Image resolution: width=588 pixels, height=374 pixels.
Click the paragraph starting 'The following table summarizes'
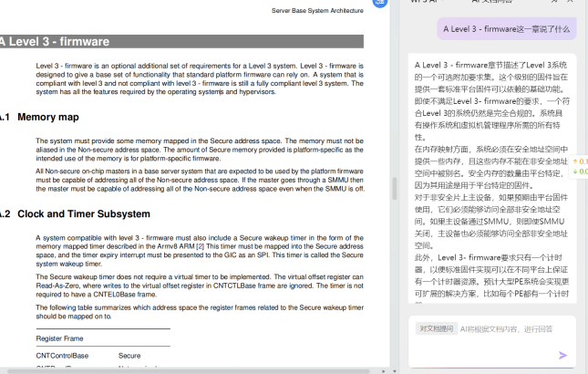coord(200,312)
